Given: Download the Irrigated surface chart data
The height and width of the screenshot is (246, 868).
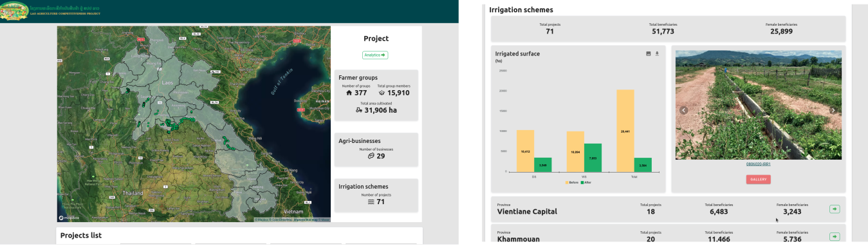Looking at the screenshot, I should (x=658, y=53).
